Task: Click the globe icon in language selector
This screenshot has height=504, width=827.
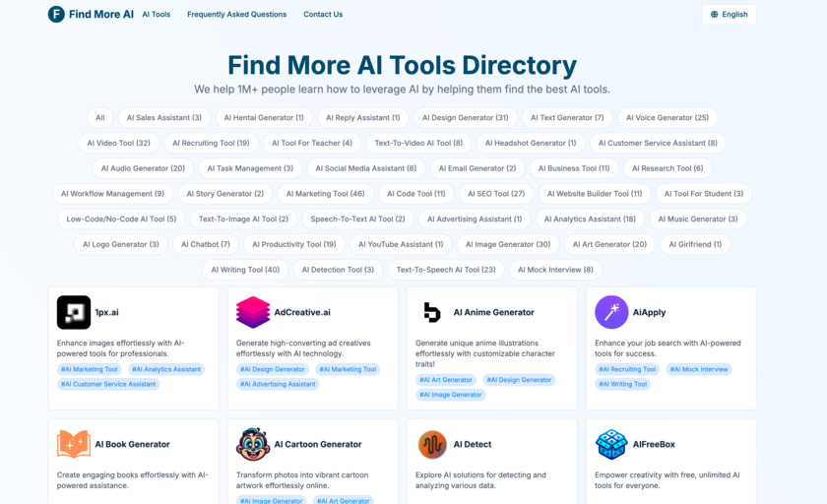Action: coord(714,14)
